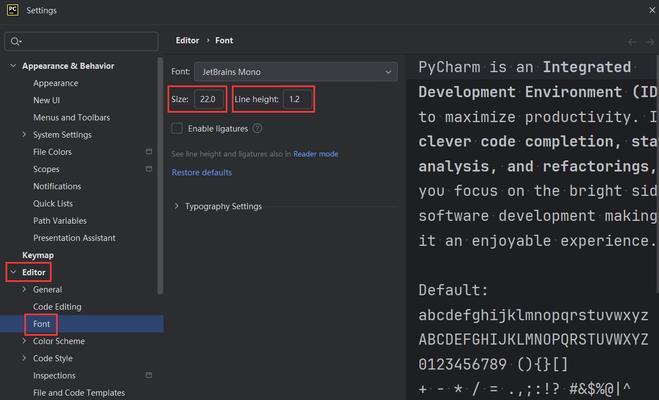659x400 pixels.
Task: Click the Line height field showing 1.2
Action: pos(297,99)
